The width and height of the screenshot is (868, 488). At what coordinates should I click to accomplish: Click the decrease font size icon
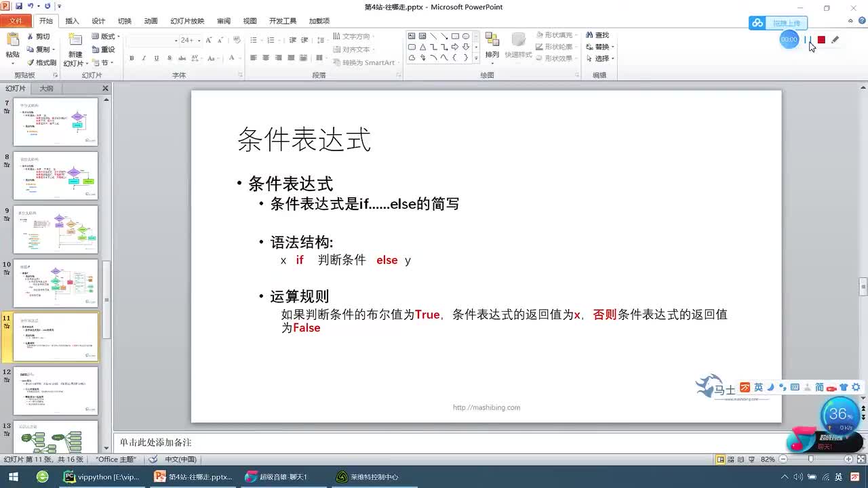(220, 41)
